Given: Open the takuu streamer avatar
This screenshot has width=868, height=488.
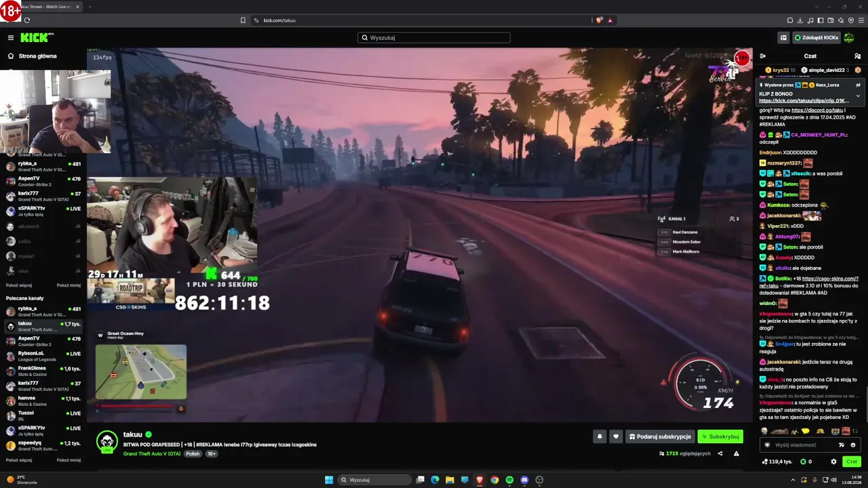Looking at the screenshot, I should tap(107, 441).
